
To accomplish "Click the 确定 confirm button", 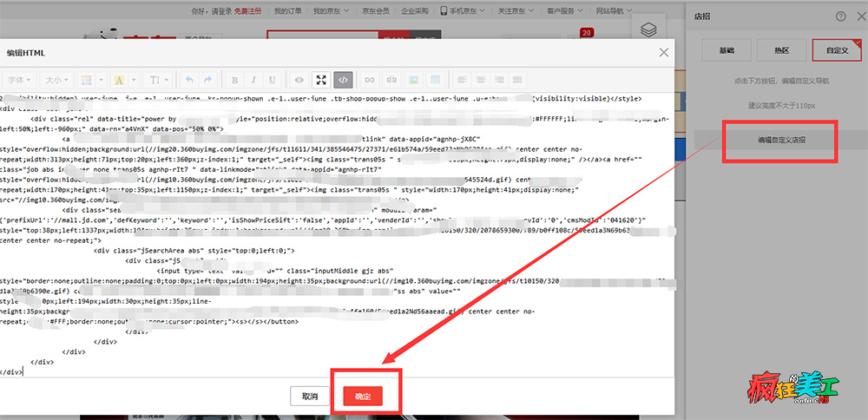I will 363,397.
